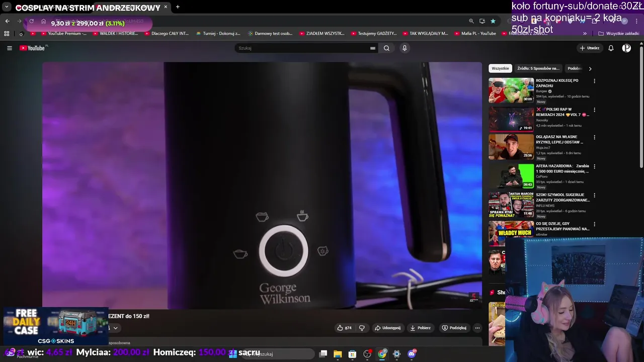Open the Darmowy test osob... bookmark
The width and height of the screenshot is (644, 362).
tap(270, 34)
